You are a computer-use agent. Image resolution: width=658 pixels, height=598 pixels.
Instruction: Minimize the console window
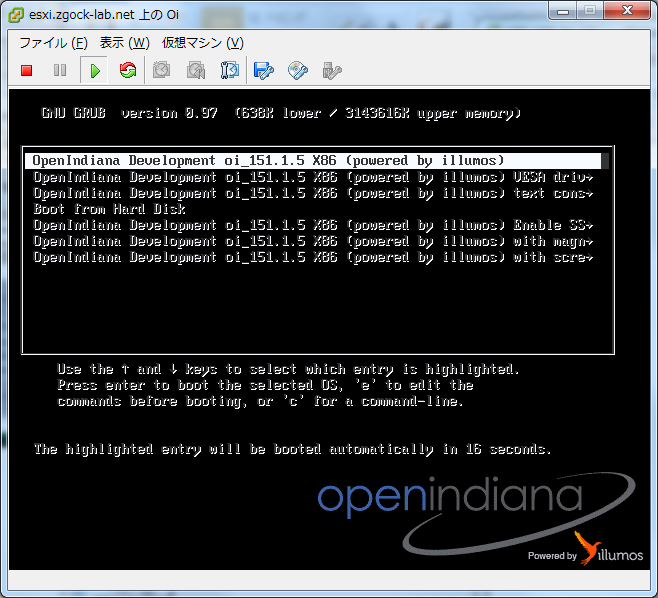[x=562, y=11]
